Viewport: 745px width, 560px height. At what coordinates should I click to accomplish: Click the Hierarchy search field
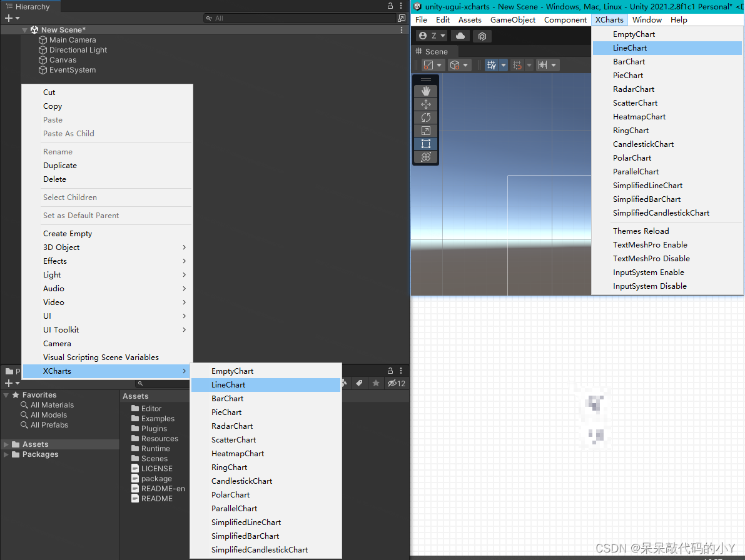pyautogui.click(x=300, y=18)
